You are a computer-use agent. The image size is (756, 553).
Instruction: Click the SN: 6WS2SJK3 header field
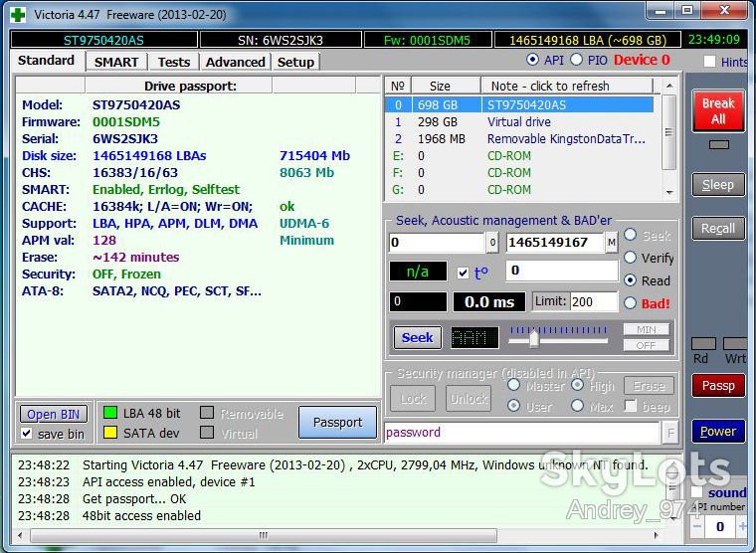[281, 40]
